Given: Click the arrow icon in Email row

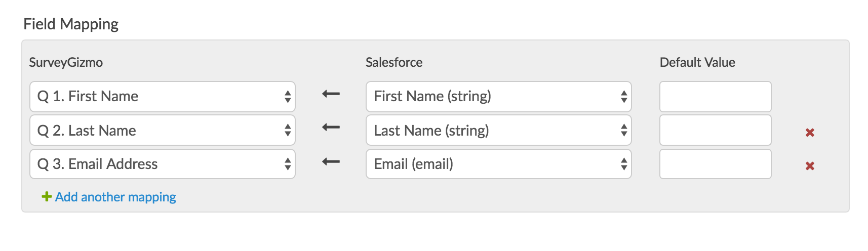Looking at the screenshot, I should pos(331,162).
